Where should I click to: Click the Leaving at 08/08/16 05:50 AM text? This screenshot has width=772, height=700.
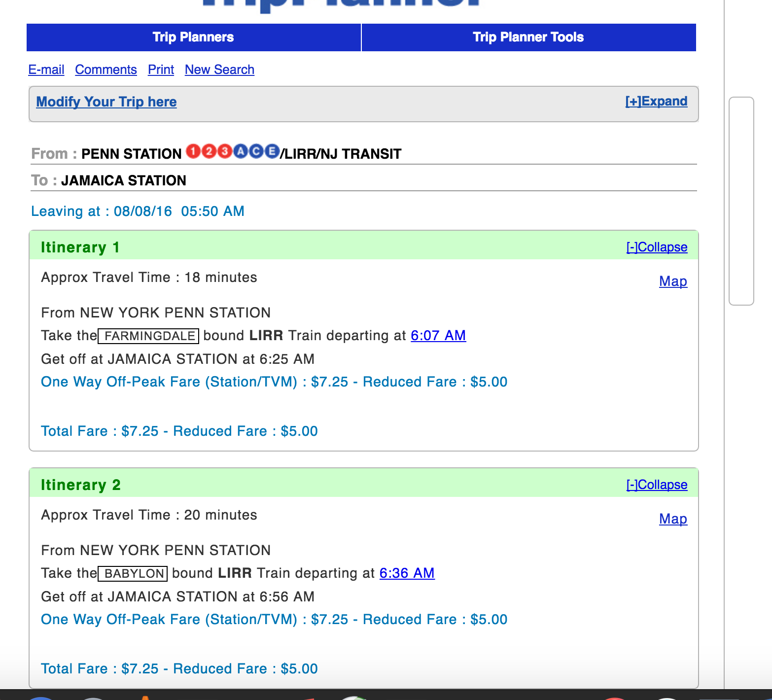138,211
